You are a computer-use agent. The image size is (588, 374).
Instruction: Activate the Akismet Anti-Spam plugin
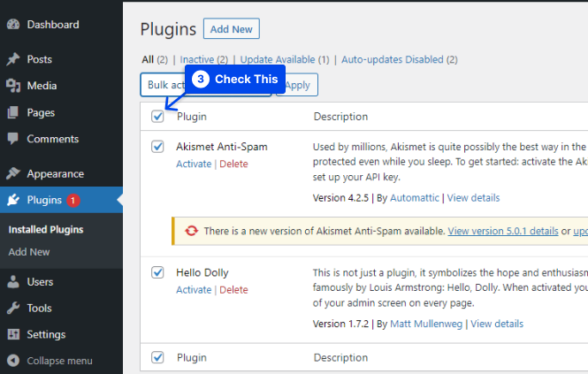[194, 164]
